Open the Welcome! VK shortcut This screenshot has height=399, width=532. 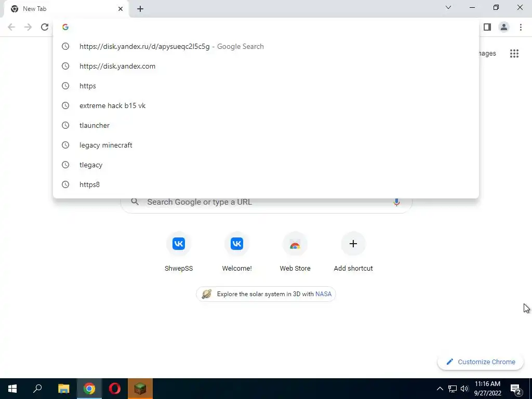pyautogui.click(x=237, y=252)
